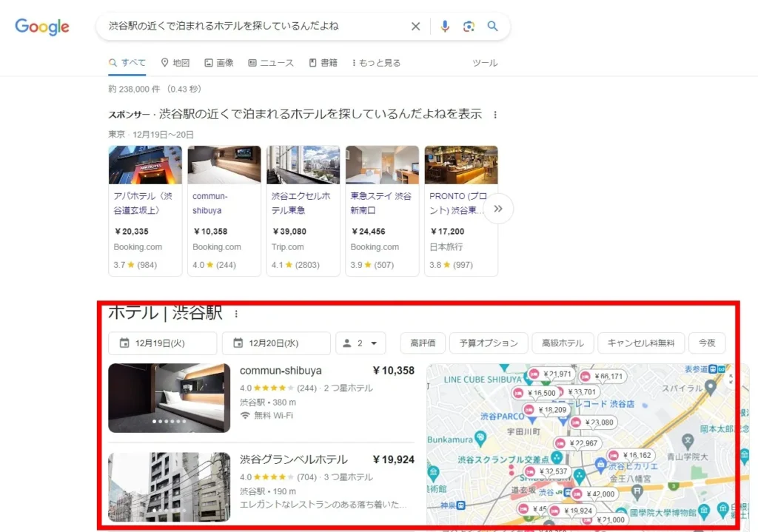758x532 pixels.
Task: Open the アパホテル sponsored hotel card
Action: (145, 211)
